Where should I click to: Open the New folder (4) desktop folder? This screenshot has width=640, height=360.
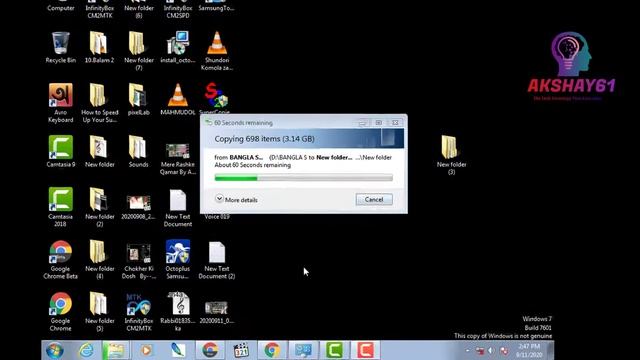click(99, 260)
